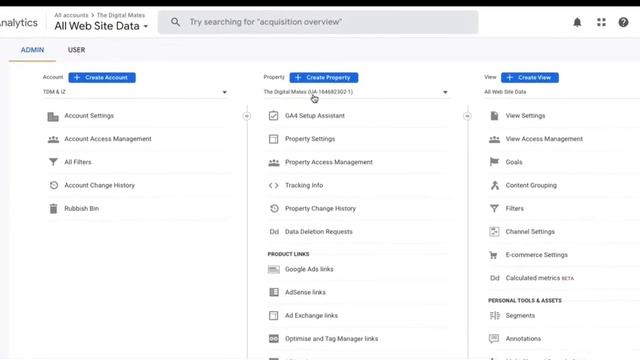Image resolution: width=640 pixels, height=360 pixels.
Task: Open the All Web Site Data view dropdown
Action: pos(562,92)
